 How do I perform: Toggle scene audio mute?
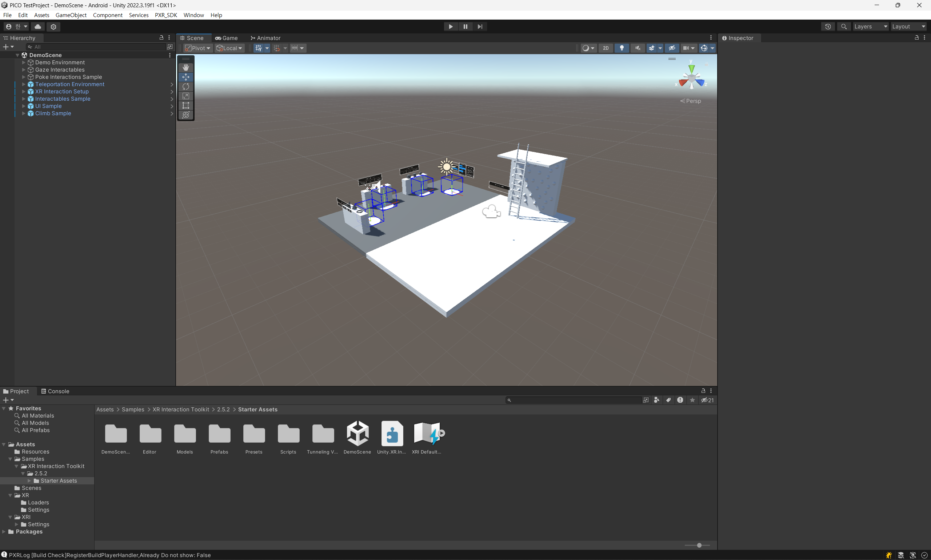click(638, 48)
